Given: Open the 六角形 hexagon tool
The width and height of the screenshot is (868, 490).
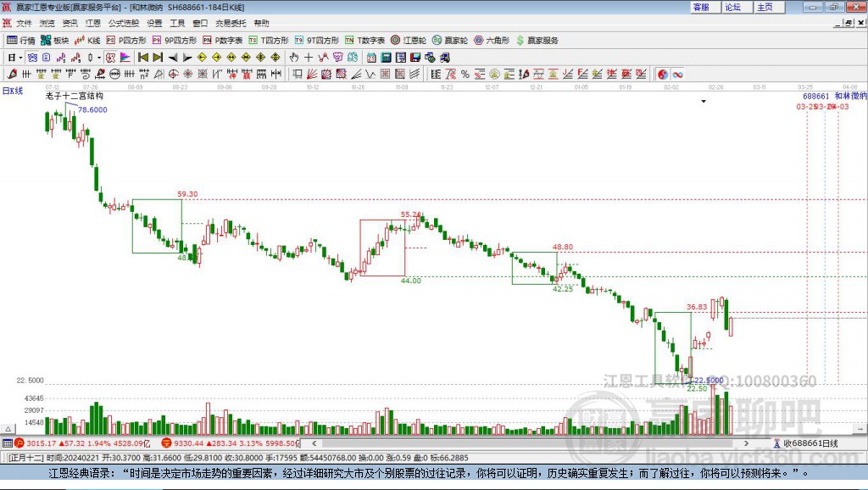Looking at the screenshot, I should 492,41.
